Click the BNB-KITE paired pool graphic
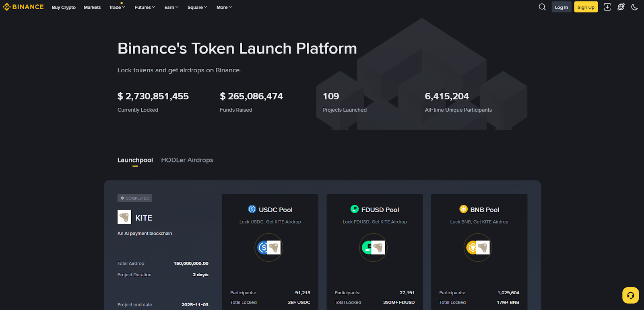Viewport: 644px width, 310px height. tap(478, 248)
